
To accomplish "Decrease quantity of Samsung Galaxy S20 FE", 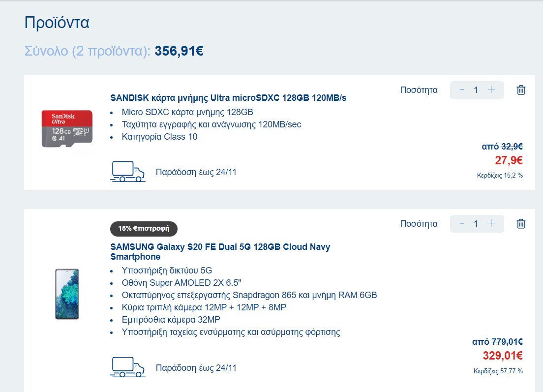I will pyautogui.click(x=462, y=223).
